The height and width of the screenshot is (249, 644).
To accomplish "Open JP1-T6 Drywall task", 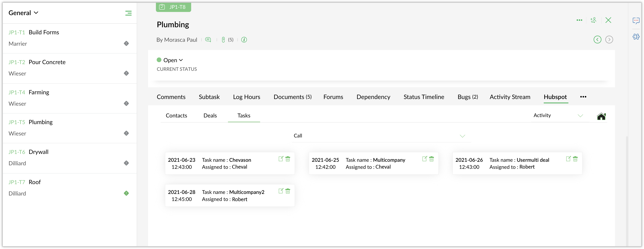I will [x=39, y=152].
